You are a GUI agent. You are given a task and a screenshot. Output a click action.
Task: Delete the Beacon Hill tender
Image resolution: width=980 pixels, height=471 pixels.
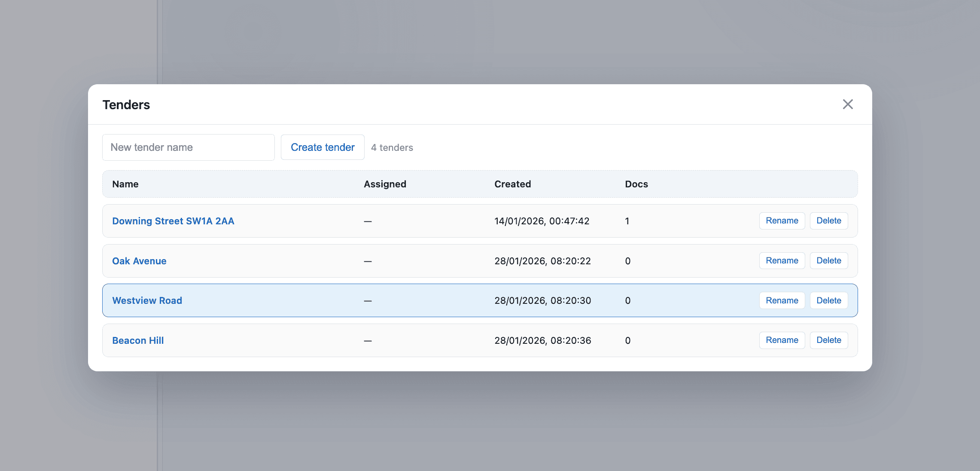828,340
